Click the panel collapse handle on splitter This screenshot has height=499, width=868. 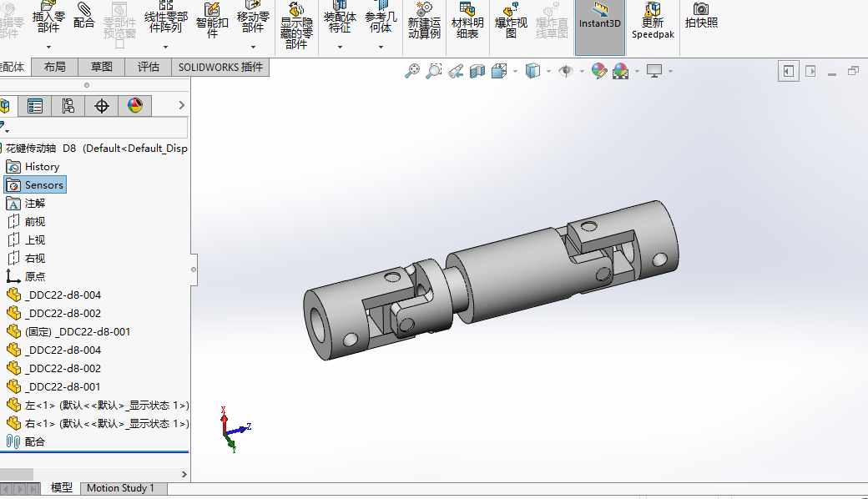[x=193, y=270]
